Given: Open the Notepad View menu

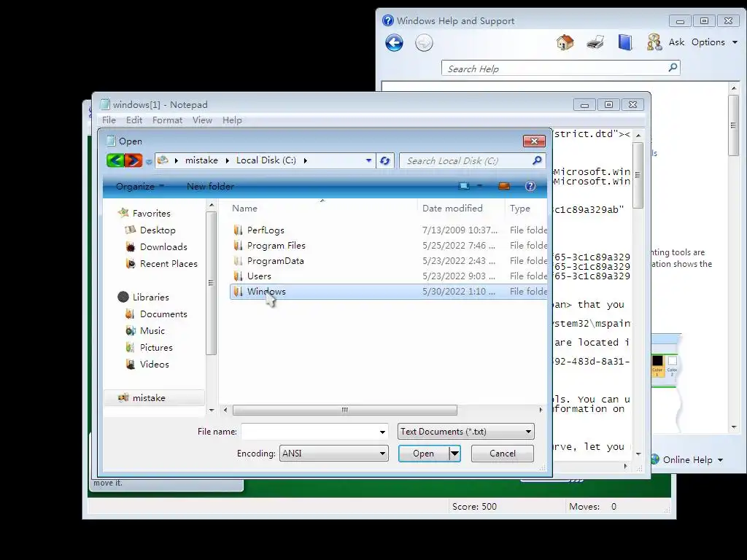Looking at the screenshot, I should [202, 120].
